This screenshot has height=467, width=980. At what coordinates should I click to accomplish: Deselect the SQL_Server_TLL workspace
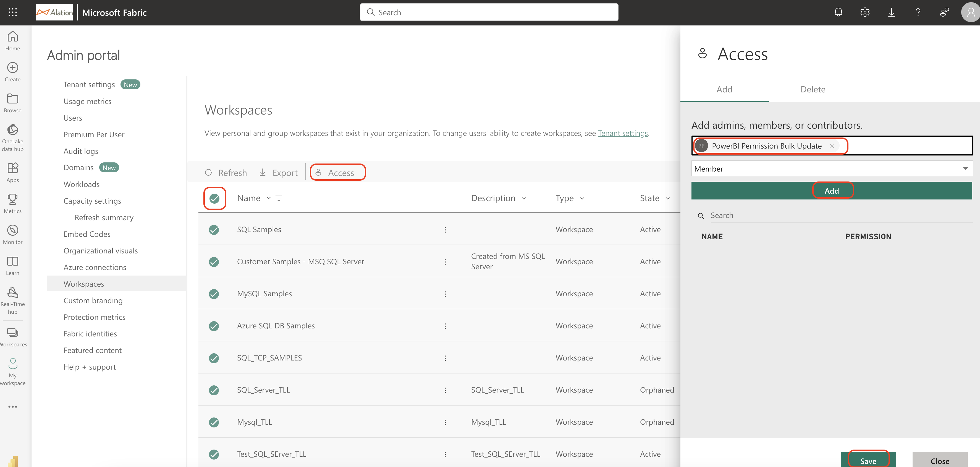tap(214, 390)
